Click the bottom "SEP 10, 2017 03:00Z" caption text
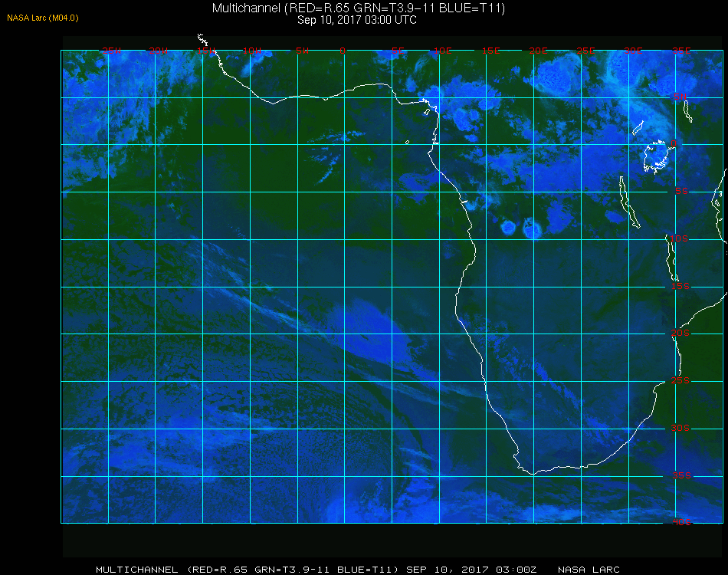728x575 pixels. pyautogui.click(x=471, y=570)
